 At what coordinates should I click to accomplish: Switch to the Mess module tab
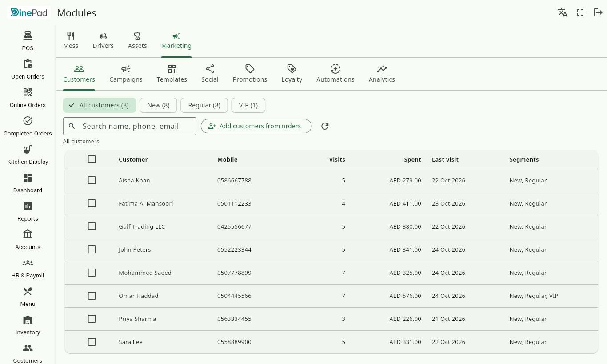(x=71, y=41)
